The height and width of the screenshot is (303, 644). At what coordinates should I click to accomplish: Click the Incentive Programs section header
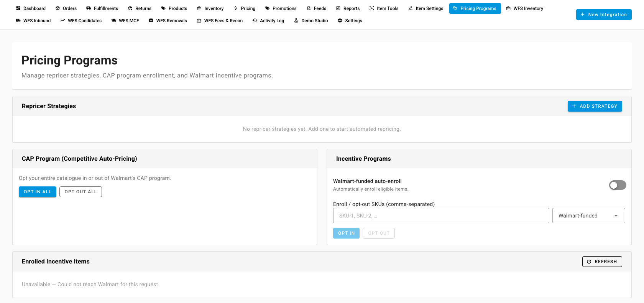click(x=363, y=158)
